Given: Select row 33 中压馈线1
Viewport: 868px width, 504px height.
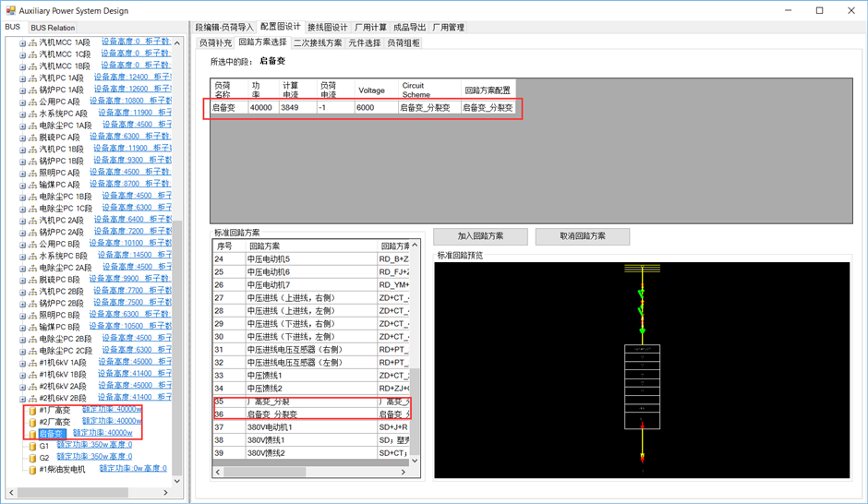Looking at the screenshot, I should 312,376.
